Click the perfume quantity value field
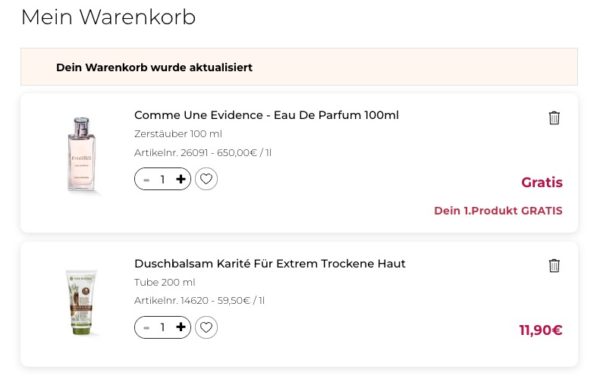Image resolution: width=600 pixels, height=388 pixels. pos(163,179)
